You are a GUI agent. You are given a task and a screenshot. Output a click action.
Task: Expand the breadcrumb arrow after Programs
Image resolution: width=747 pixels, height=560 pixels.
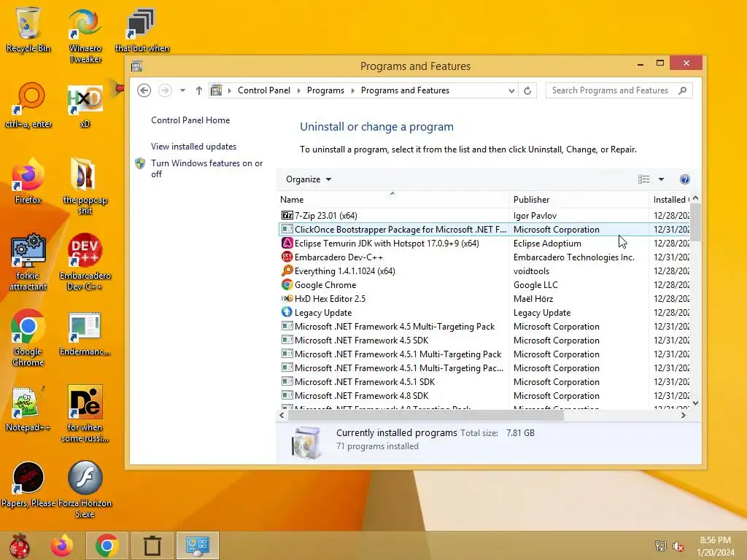(x=353, y=90)
